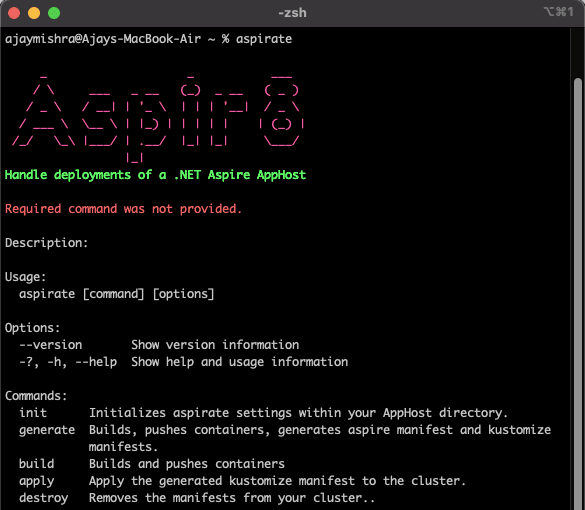
Task: Click the red close window button
Action: tap(14, 13)
